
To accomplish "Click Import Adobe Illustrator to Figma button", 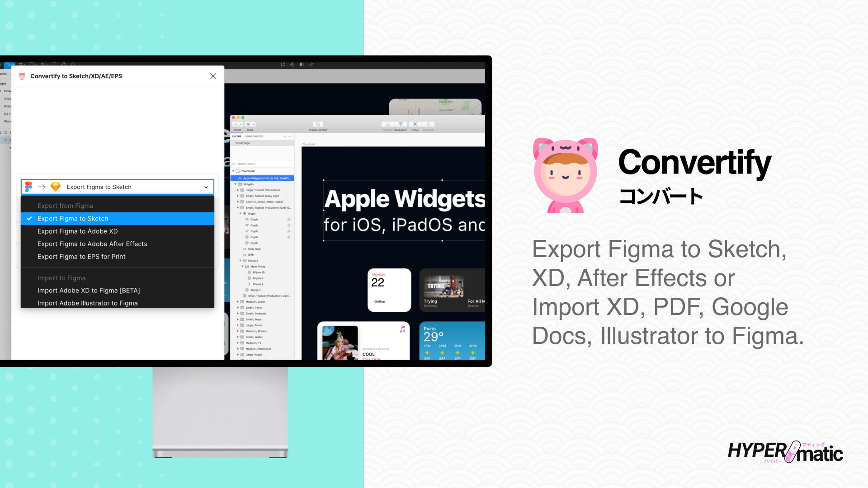I will (x=87, y=303).
